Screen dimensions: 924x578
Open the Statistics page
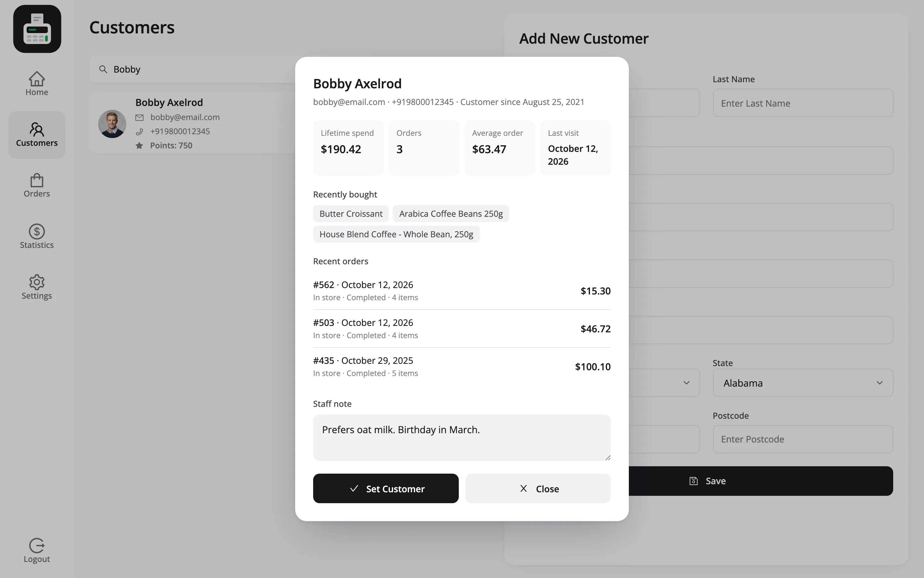pos(37,237)
